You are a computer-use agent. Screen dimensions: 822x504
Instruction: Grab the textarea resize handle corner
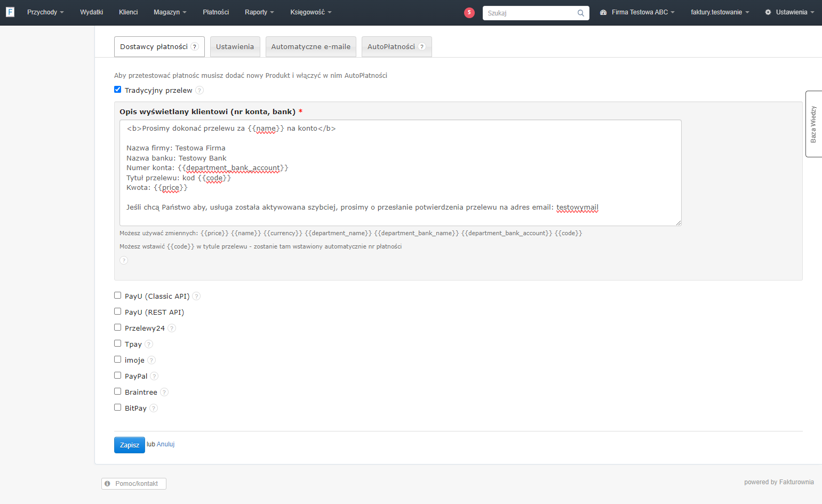coord(679,223)
